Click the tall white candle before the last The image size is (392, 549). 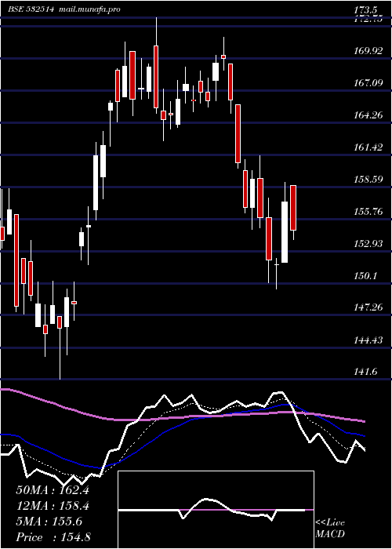point(285,232)
